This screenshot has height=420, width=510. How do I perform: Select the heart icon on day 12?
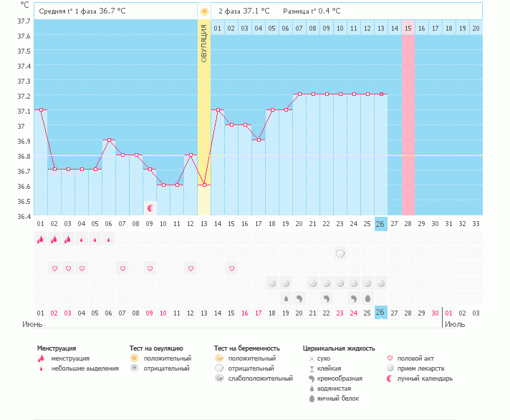pos(191,268)
